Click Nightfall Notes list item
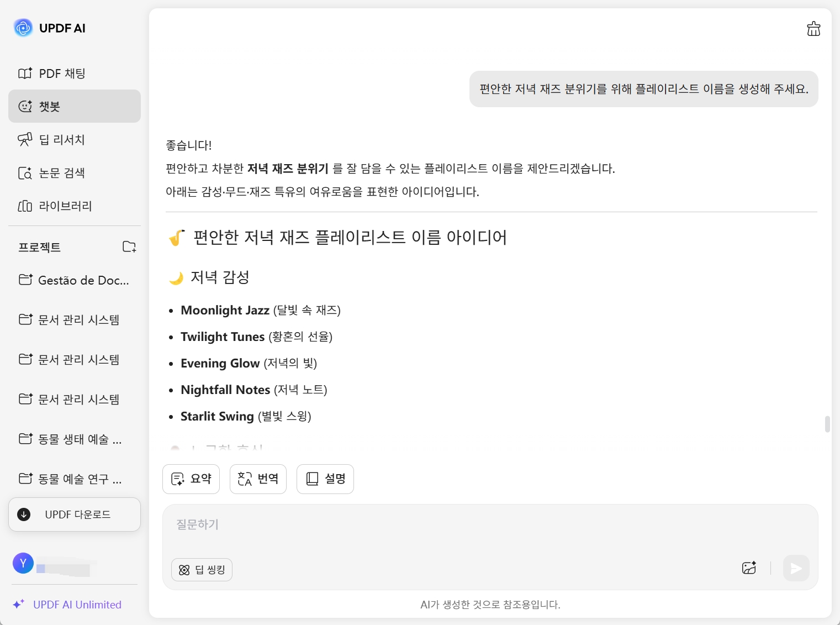Screen dimensions: 840x625 coord(254,390)
